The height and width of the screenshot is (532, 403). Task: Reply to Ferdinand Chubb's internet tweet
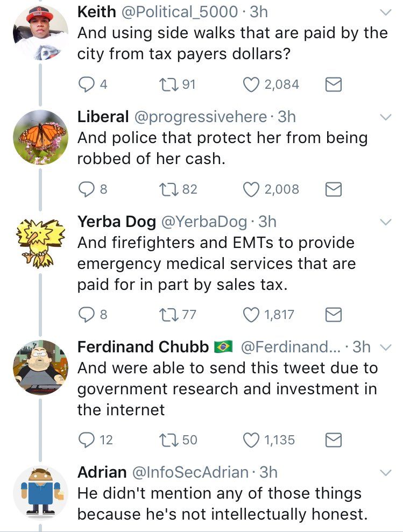click(86, 440)
